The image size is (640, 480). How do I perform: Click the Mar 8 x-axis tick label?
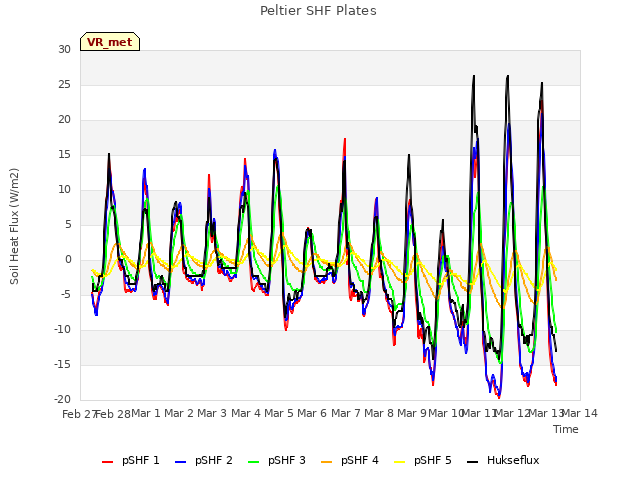click(379, 413)
